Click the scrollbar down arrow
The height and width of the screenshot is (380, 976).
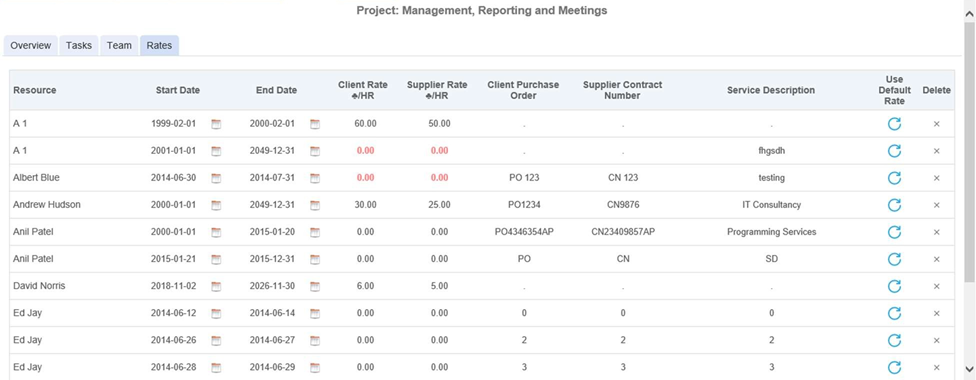tap(969, 369)
